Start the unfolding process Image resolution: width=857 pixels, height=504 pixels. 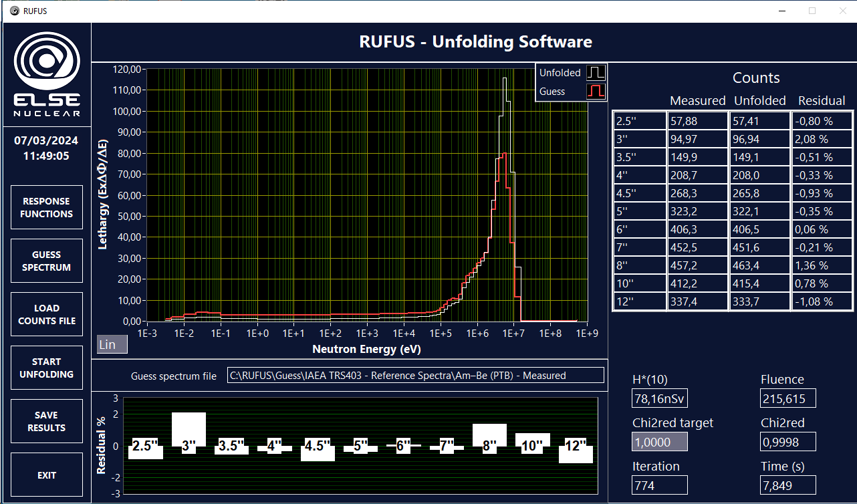(47, 368)
